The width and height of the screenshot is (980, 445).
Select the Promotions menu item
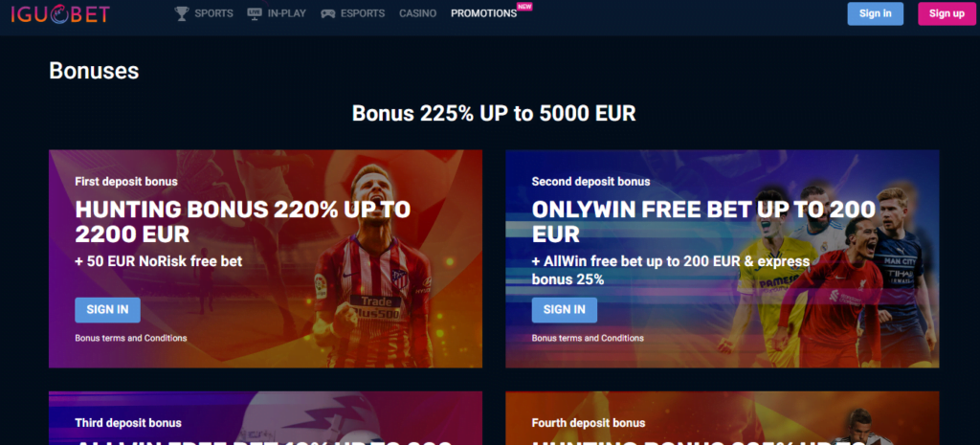click(483, 13)
